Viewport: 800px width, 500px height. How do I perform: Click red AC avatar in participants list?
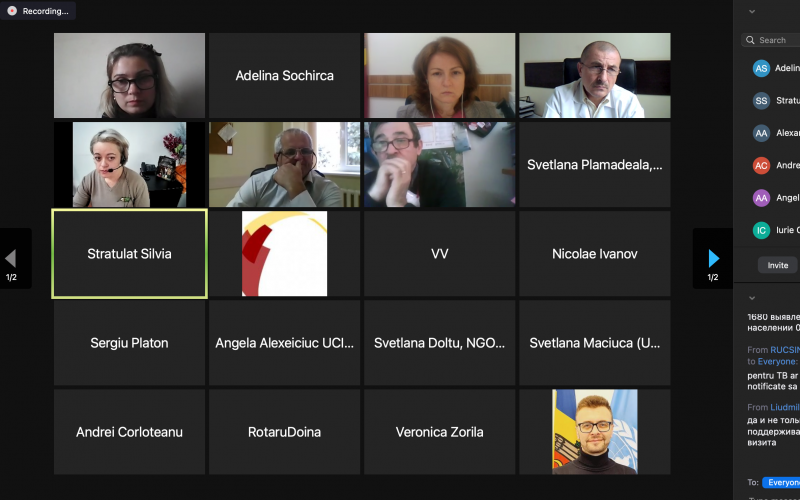pyautogui.click(x=761, y=165)
